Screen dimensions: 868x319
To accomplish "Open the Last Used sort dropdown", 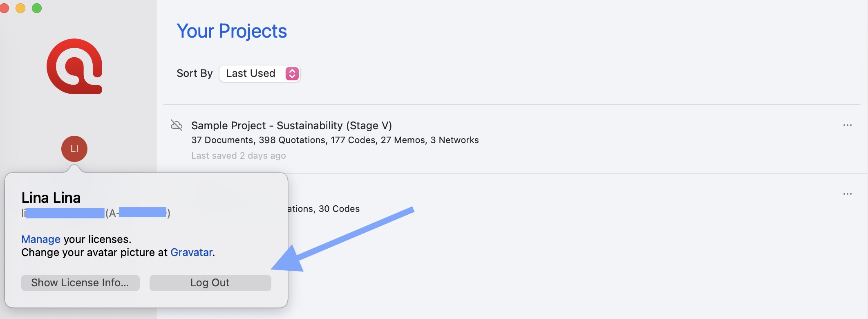I will tap(260, 74).
